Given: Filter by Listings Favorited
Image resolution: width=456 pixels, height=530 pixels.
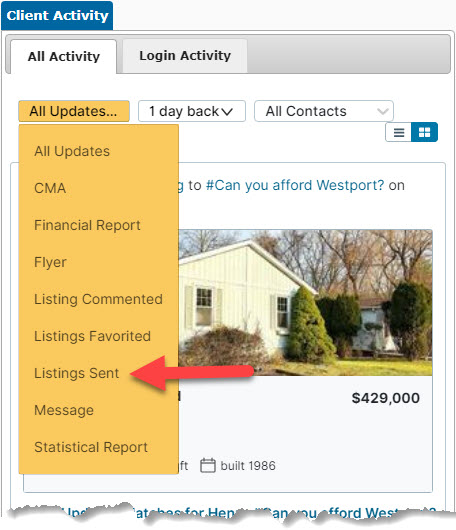Looking at the screenshot, I should [x=92, y=336].
